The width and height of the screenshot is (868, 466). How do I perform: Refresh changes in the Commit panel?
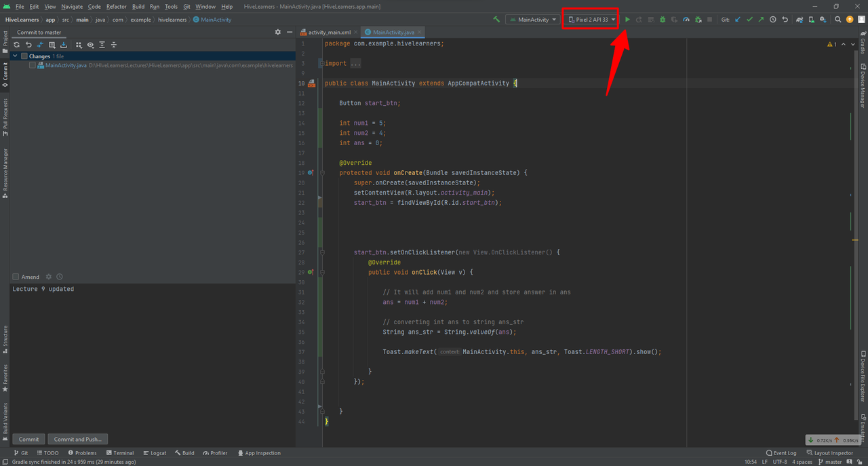(x=17, y=45)
